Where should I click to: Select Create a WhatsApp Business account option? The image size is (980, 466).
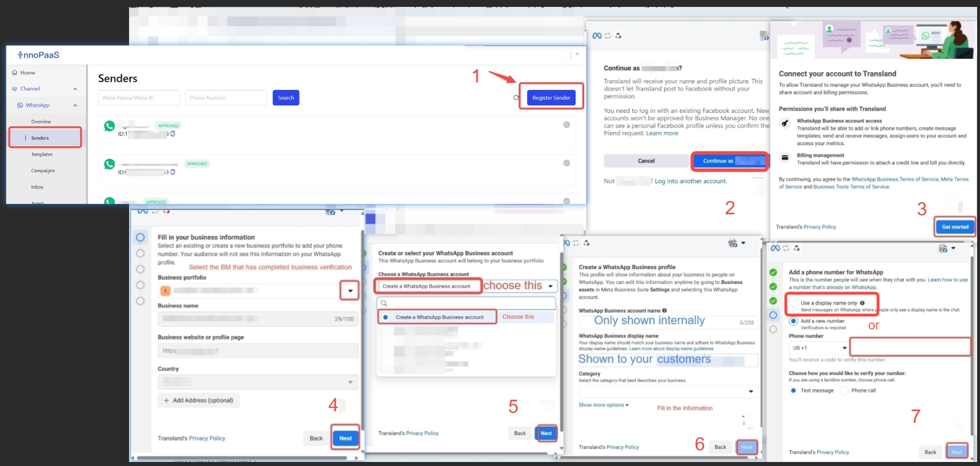[440, 317]
